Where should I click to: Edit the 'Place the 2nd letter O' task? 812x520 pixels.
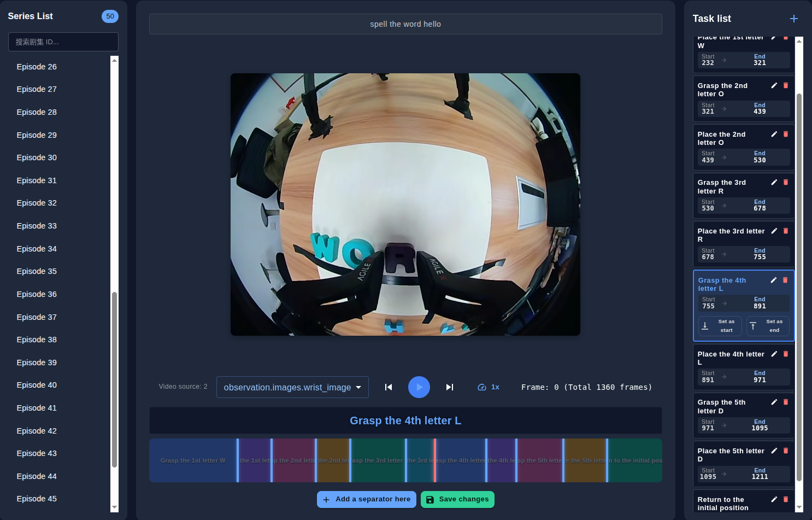tap(774, 134)
